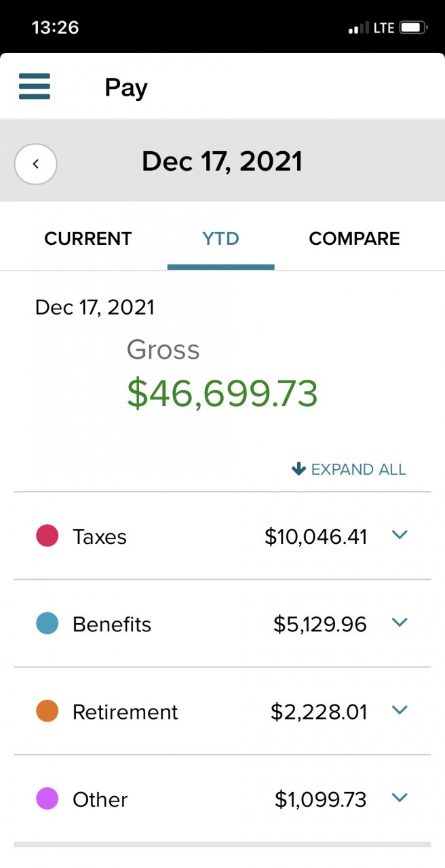Viewport: 445px width, 868px height.
Task: Tap the Dec 17, 2021 date header
Action: point(222,161)
